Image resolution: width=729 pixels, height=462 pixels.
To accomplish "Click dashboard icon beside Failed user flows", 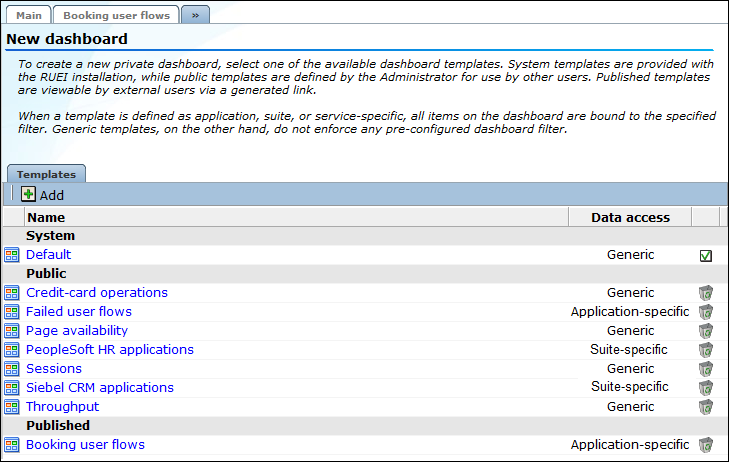I will pos(12,312).
